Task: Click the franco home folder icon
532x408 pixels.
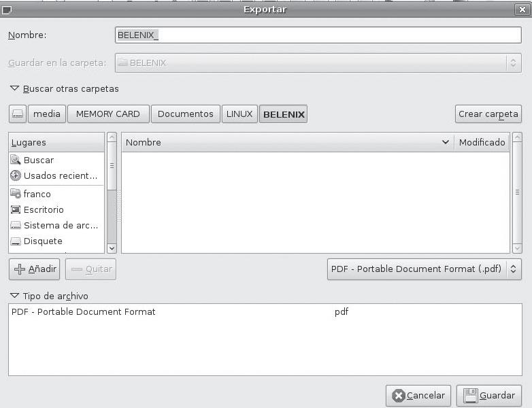Action: (16, 194)
